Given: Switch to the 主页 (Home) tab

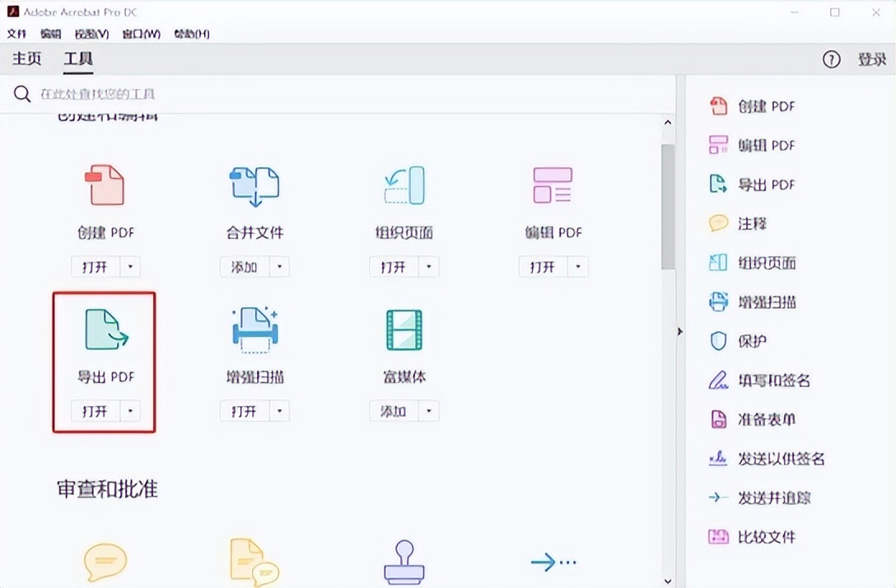Looking at the screenshot, I should (x=26, y=59).
